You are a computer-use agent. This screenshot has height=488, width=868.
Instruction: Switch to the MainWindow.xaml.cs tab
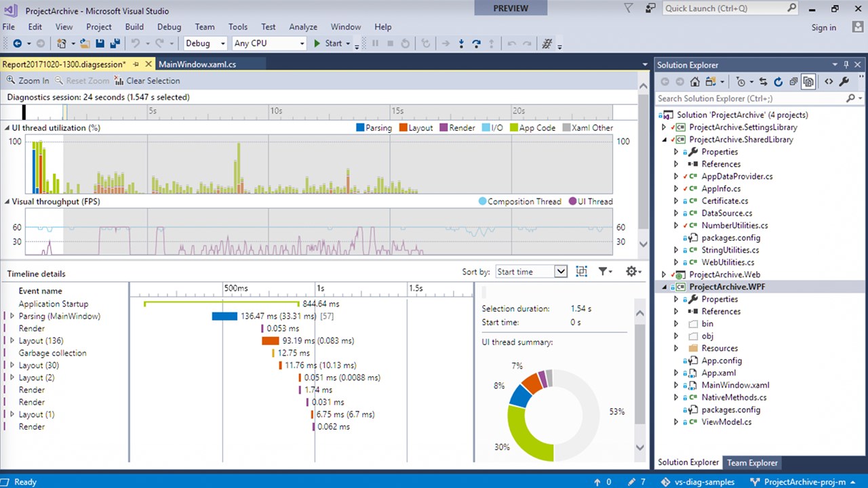point(197,64)
